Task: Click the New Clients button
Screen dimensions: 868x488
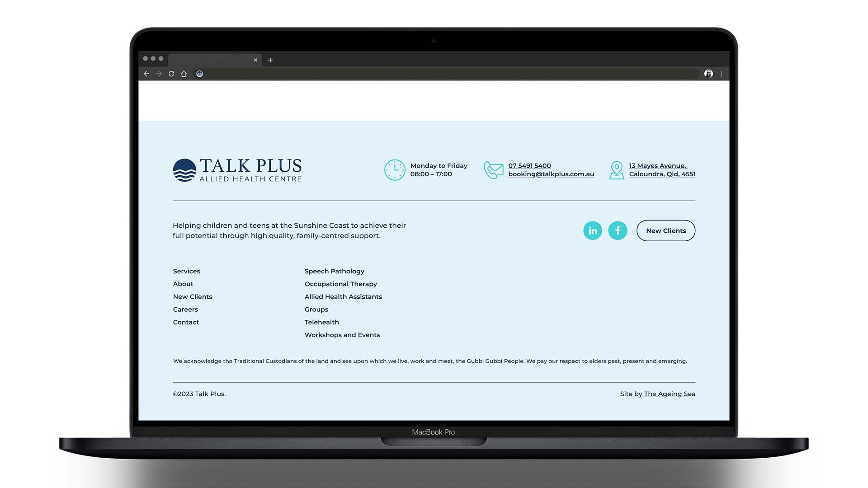Action: (666, 230)
